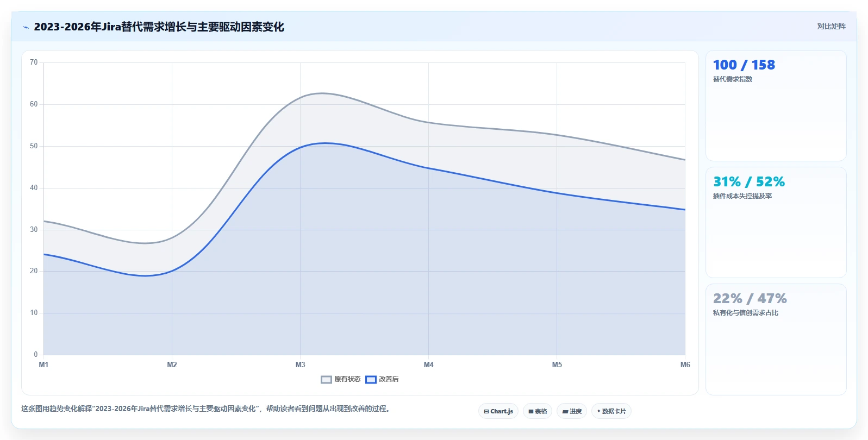The image size is (868, 440).
Task: Click the 50 y-axis tick label
Action: 34,146
